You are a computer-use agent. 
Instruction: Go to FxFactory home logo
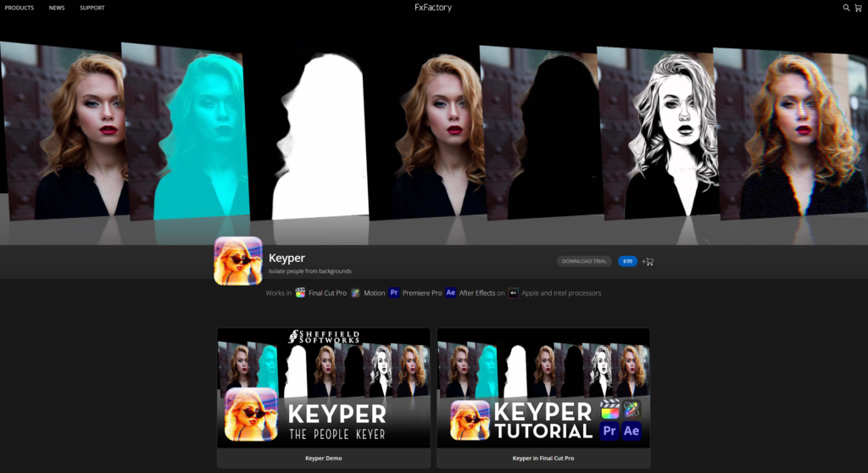(x=433, y=7)
